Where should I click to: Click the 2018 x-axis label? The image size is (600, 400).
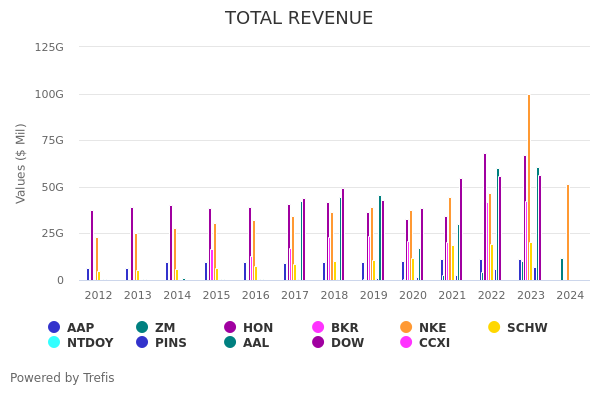(334, 296)
